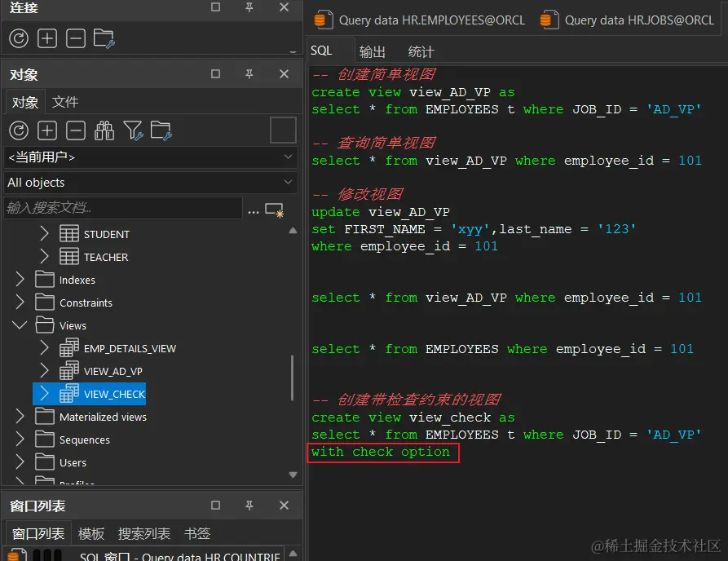
Task: Click SQL 窗口 entry in window list
Action: tap(146, 555)
